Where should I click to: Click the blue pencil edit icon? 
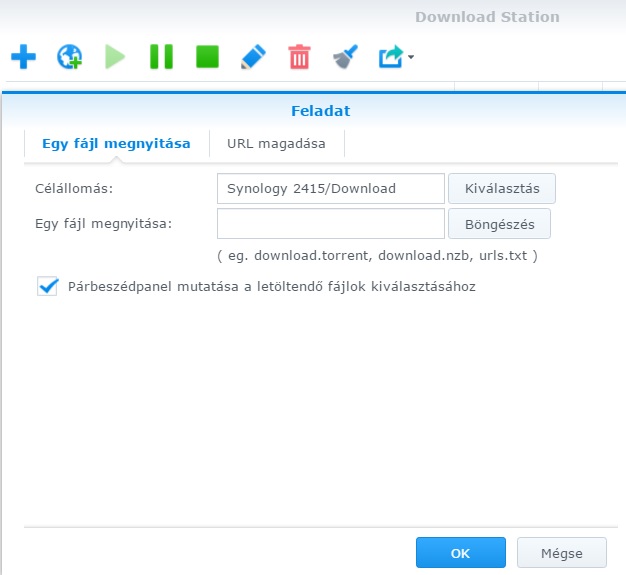tap(253, 57)
